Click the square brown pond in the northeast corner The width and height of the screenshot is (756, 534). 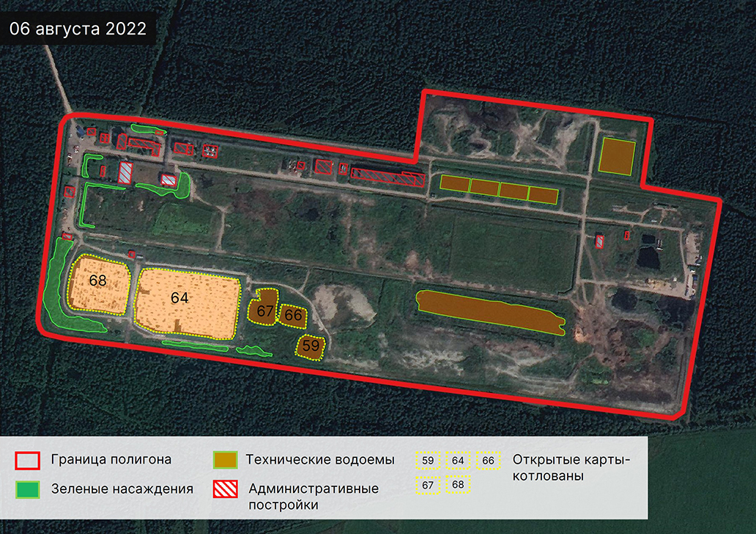(x=616, y=156)
